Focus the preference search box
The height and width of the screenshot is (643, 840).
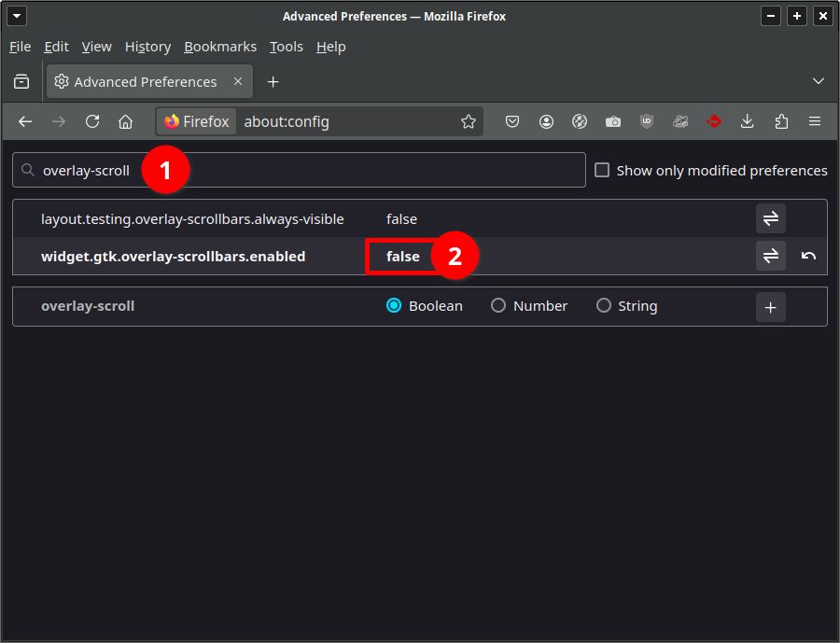pos(299,170)
